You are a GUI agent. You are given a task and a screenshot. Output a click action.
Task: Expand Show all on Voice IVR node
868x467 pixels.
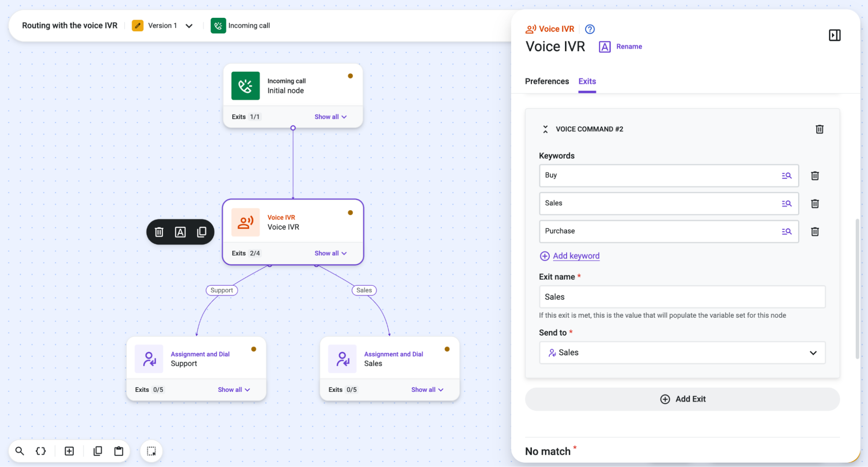tap(330, 253)
